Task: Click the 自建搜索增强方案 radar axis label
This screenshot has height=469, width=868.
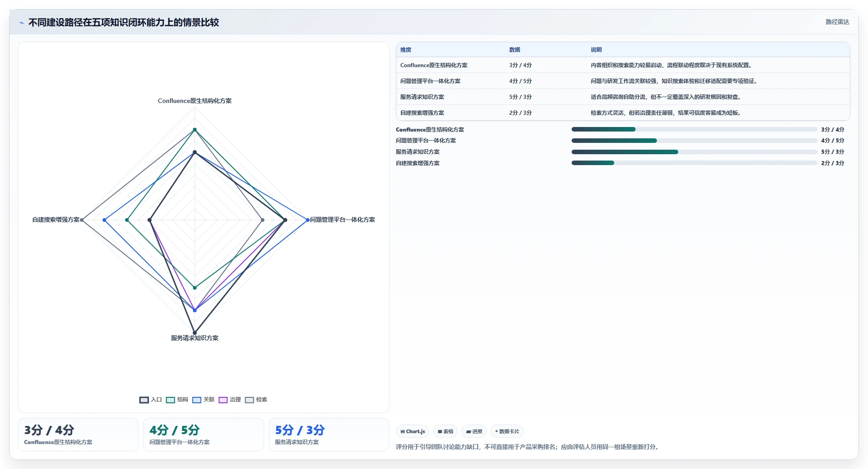Action: point(56,220)
